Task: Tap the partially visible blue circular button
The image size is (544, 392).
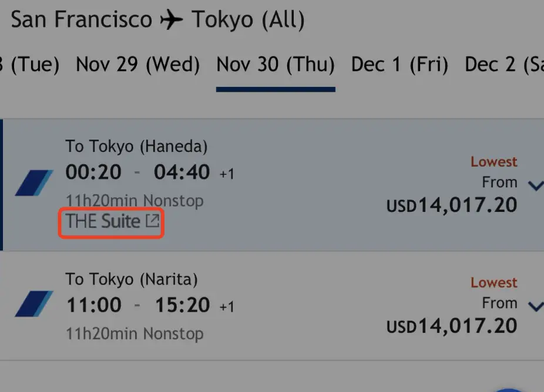Action: click(508, 390)
